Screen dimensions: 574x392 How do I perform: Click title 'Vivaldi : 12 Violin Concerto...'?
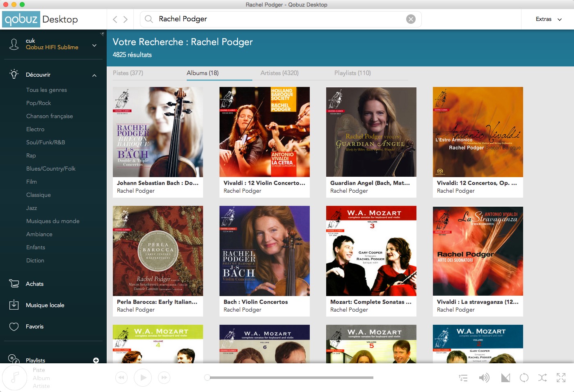pos(264,183)
